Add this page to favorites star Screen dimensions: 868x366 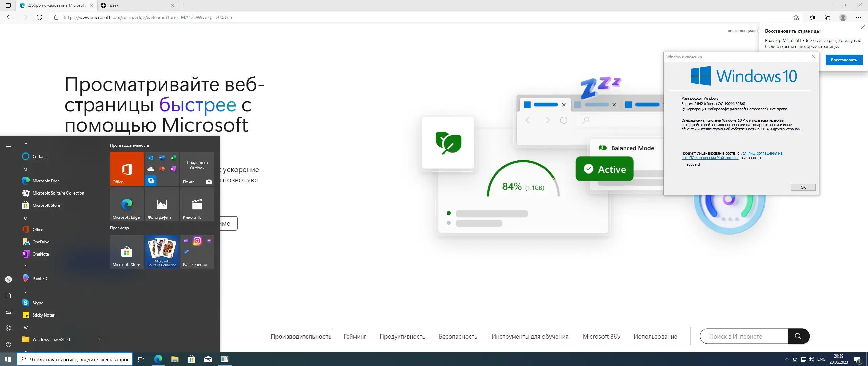(x=796, y=17)
